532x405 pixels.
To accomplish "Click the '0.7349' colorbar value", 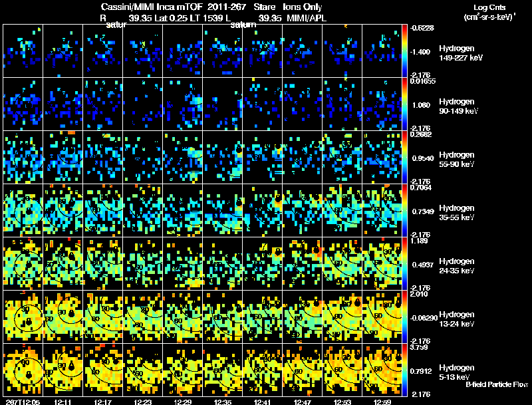I will [x=423, y=211].
